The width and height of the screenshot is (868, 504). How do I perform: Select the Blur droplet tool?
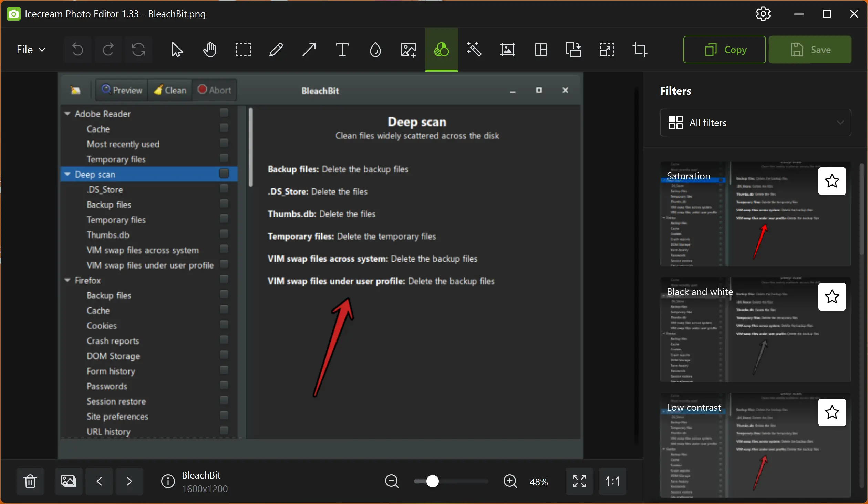tap(375, 50)
